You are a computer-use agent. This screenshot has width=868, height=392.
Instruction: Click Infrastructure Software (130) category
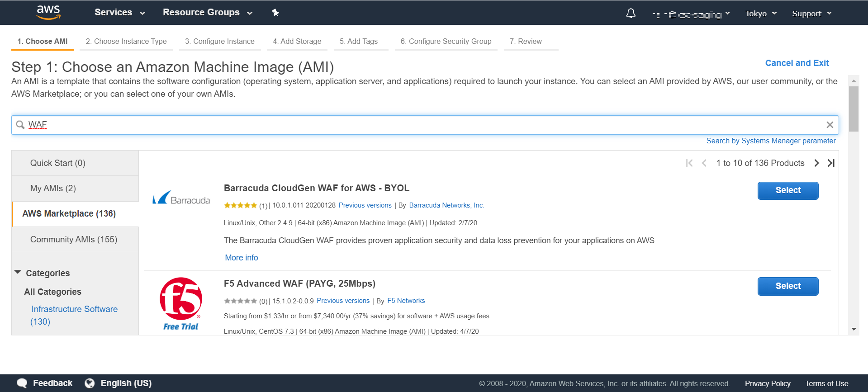pyautogui.click(x=74, y=315)
